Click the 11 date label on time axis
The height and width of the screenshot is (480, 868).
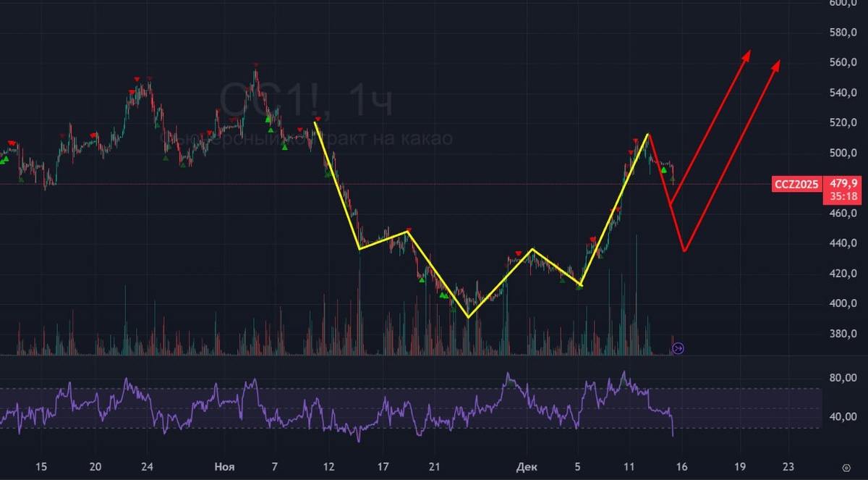[x=630, y=466]
